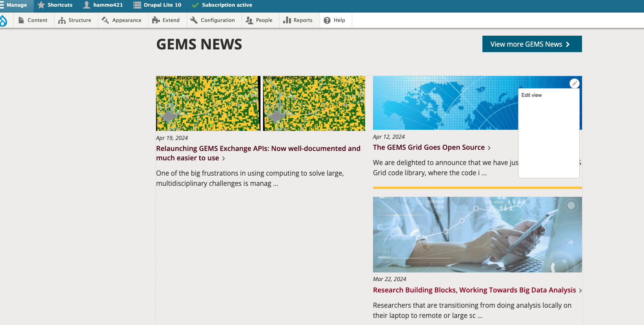Viewport: 644px width, 325px height.
Task: Open Drupal Lite 10 environment indicator
Action: pyautogui.click(x=157, y=5)
